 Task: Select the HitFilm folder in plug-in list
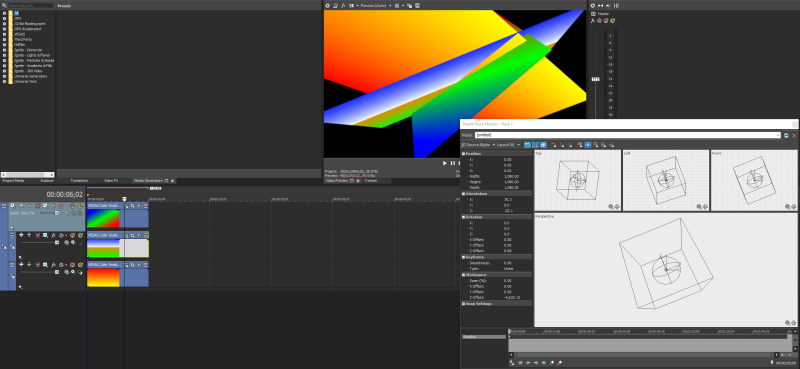click(20, 44)
